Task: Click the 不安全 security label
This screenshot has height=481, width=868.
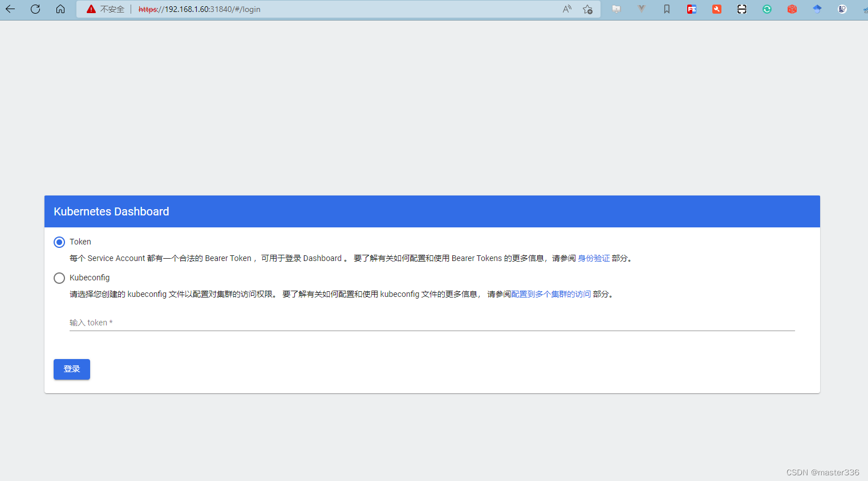Action: [x=112, y=9]
